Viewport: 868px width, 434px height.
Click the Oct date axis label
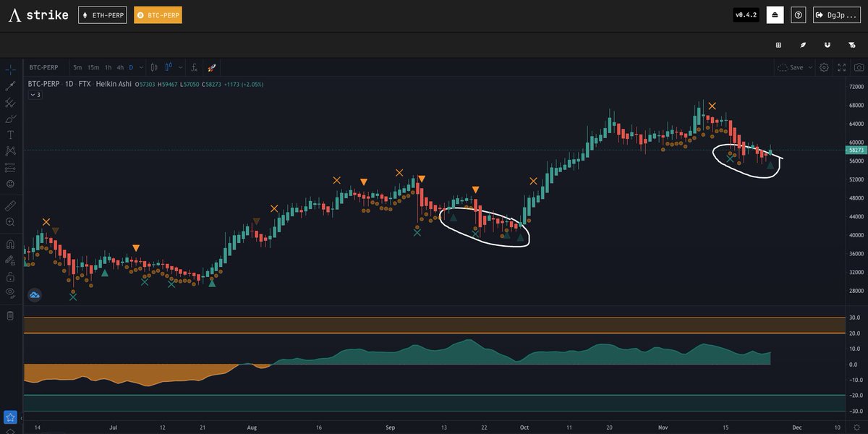[523, 427]
